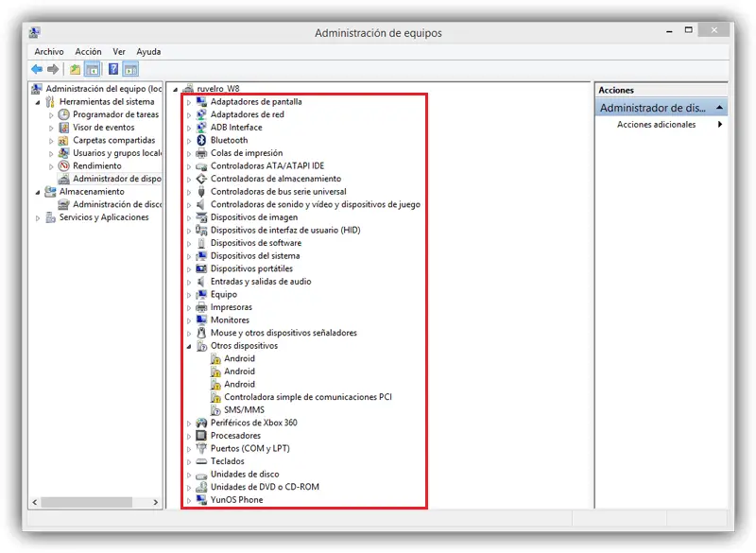Select the Equipo device category

[224, 295]
